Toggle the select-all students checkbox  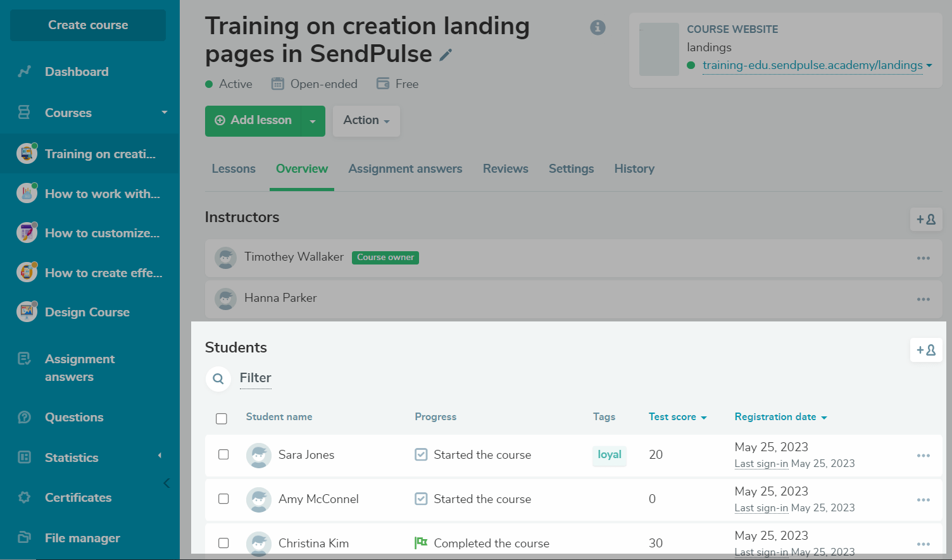click(221, 418)
